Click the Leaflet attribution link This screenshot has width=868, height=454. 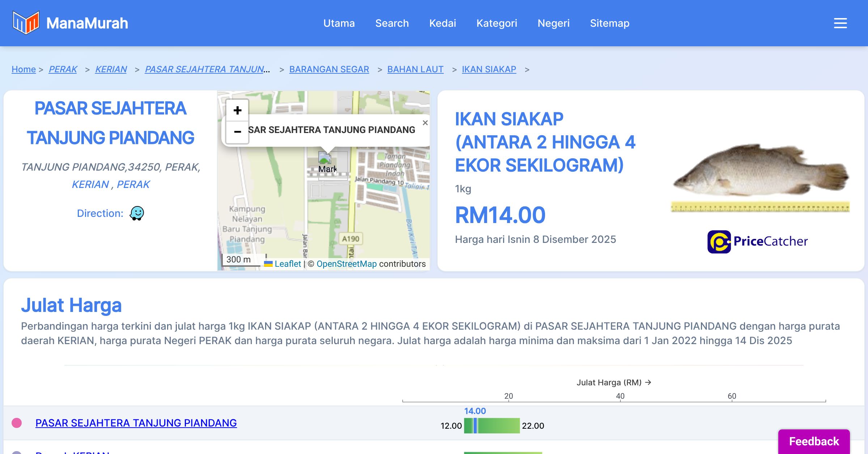[288, 264]
